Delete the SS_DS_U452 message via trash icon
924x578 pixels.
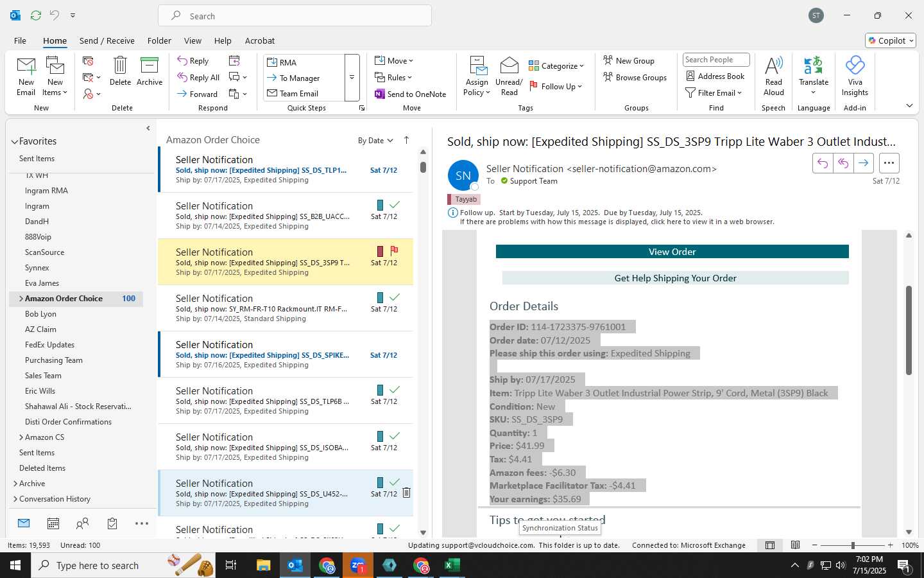click(406, 493)
